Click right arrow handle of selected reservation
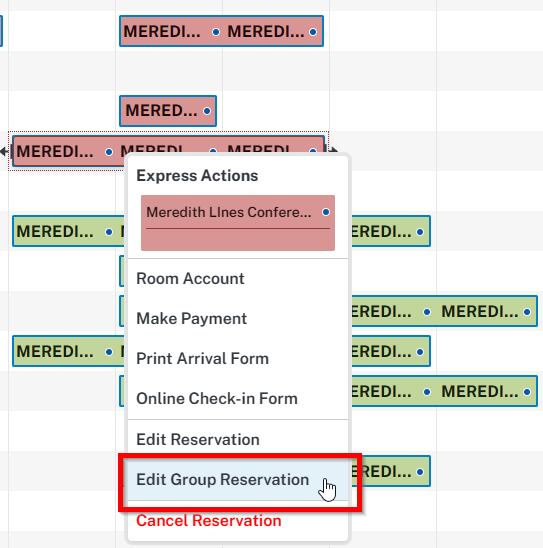Image resolution: width=543 pixels, height=548 pixels. [334, 151]
